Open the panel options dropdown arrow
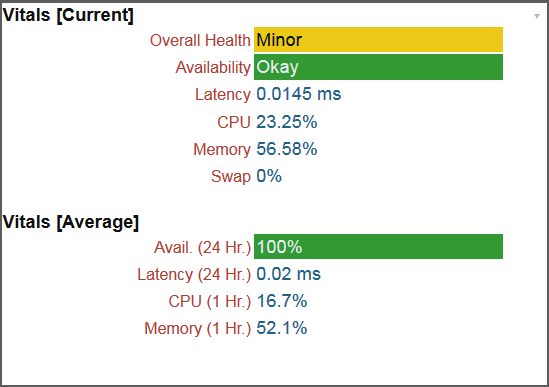The width and height of the screenshot is (549, 387). [x=537, y=16]
